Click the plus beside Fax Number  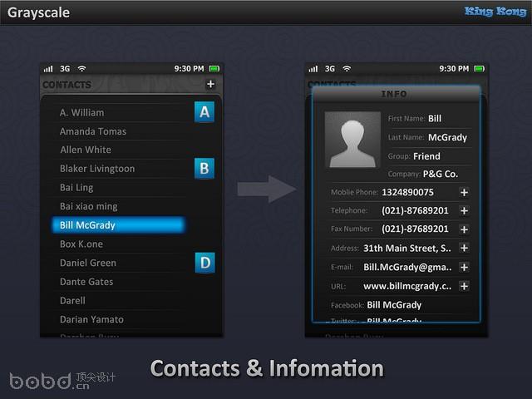coord(464,229)
